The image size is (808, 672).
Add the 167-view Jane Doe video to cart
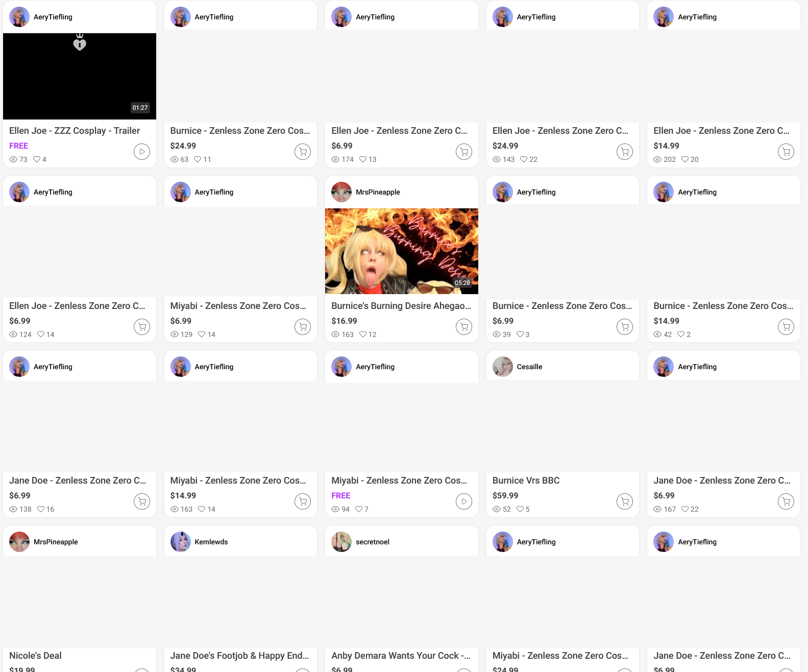(x=786, y=501)
